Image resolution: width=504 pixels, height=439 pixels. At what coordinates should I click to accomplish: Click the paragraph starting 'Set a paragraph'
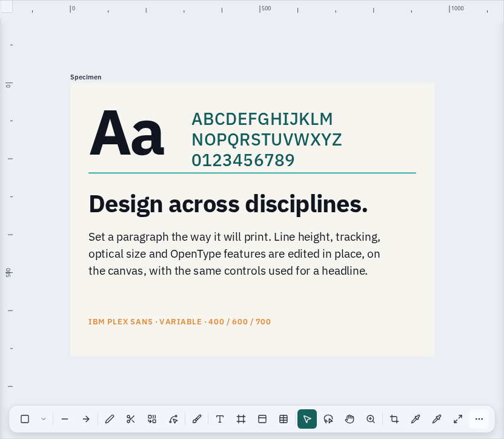pyautogui.click(x=234, y=253)
